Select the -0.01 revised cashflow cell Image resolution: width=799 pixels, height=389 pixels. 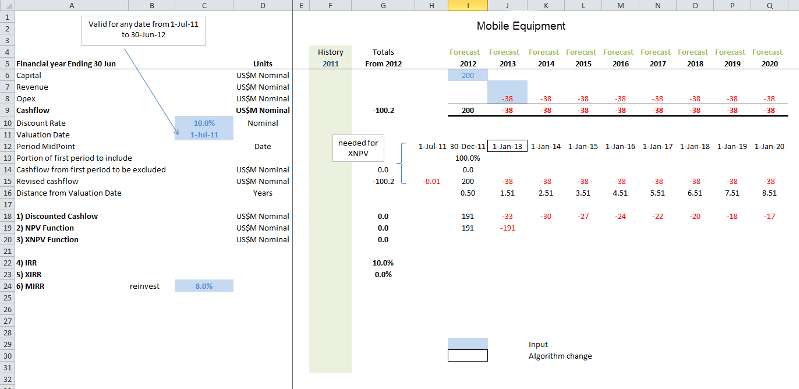[431, 181]
